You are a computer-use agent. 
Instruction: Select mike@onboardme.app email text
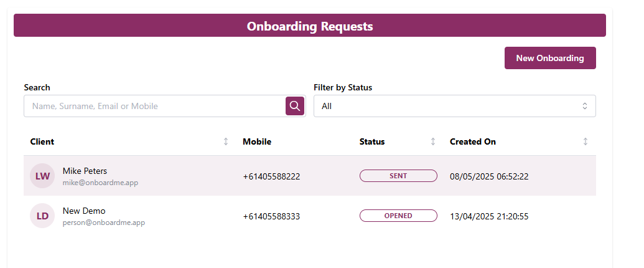click(100, 183)
